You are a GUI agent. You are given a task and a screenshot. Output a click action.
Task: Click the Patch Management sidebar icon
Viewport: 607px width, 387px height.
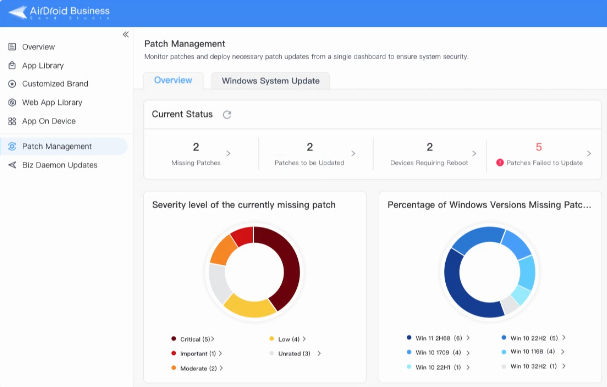coord(12,146)
